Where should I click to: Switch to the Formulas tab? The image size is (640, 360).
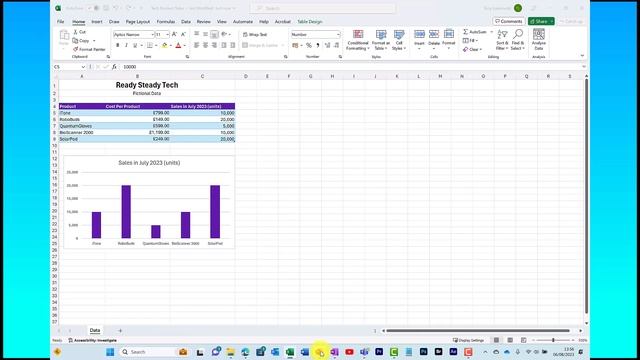tap(166, 22)
